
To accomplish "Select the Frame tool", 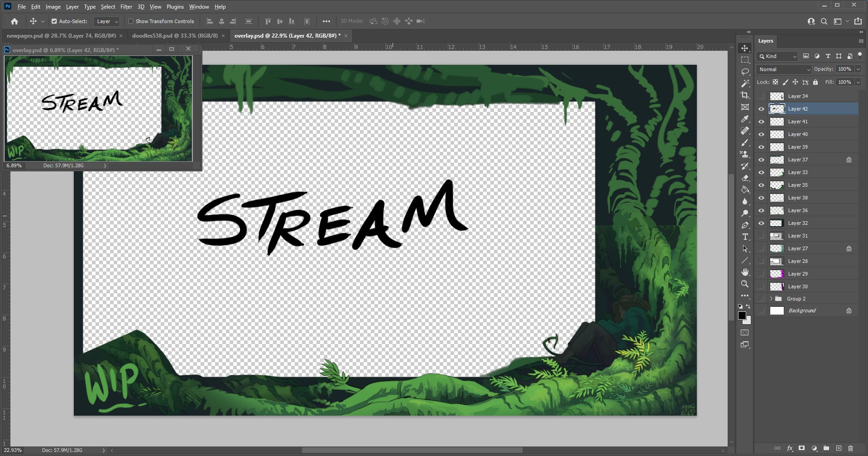I will (745, 107).
